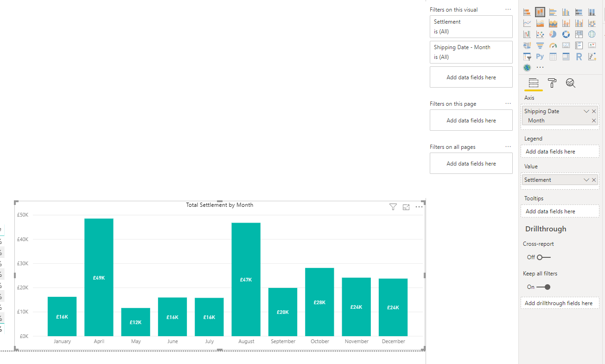The image size is (605, 364).
Task: Choose the globe map visual
Action: click(x=592, y=34)
